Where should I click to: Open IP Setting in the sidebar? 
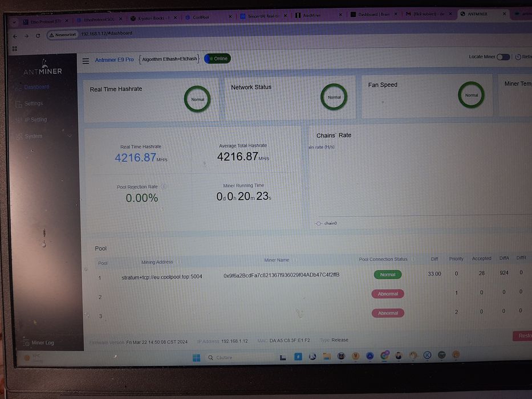[x=35, y=120]
